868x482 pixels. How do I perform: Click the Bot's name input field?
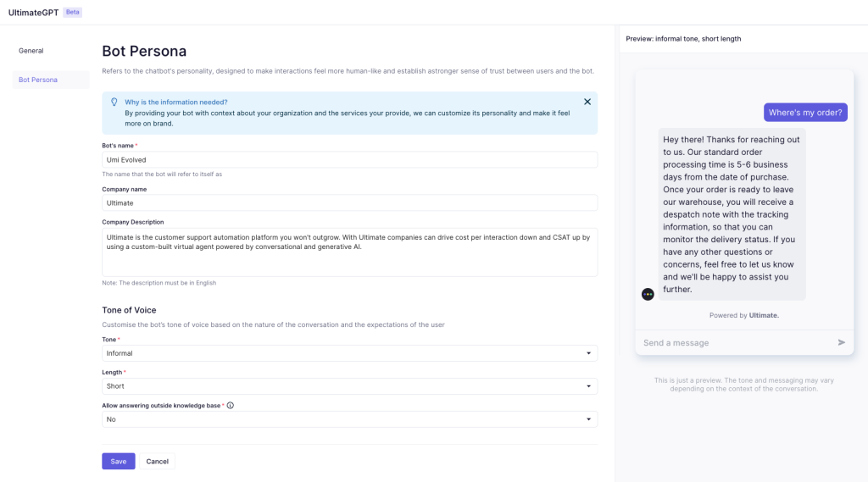350,160
